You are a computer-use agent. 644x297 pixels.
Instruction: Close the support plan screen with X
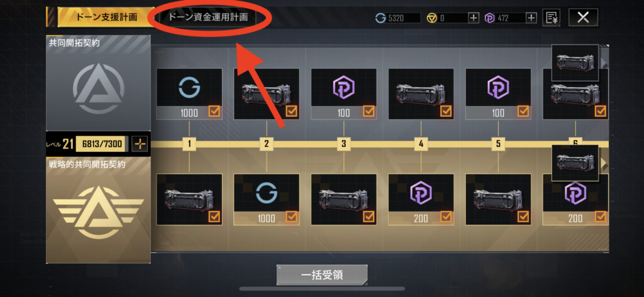(583, 17)
